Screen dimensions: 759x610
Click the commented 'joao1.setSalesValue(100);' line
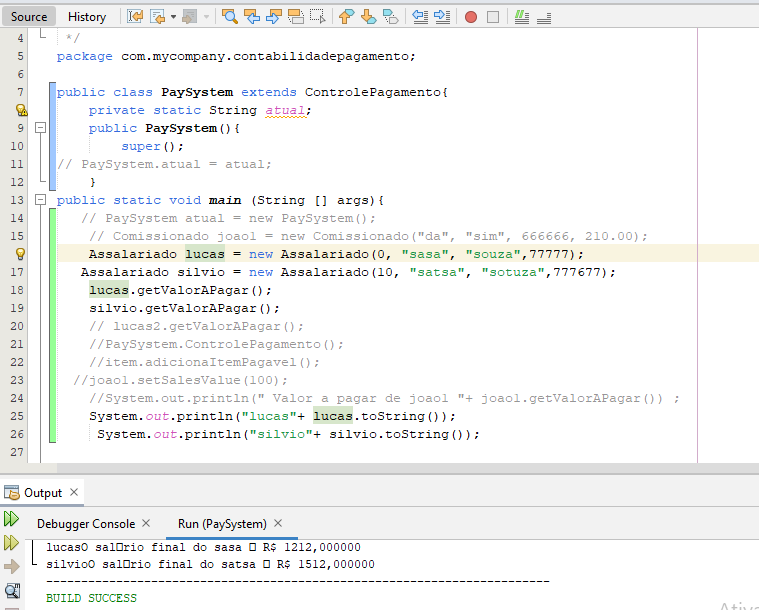[181, 380]
